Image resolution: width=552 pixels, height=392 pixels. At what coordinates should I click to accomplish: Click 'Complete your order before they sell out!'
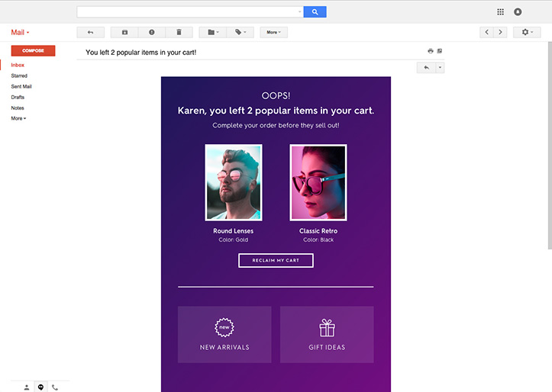click(x=276, y=126)
